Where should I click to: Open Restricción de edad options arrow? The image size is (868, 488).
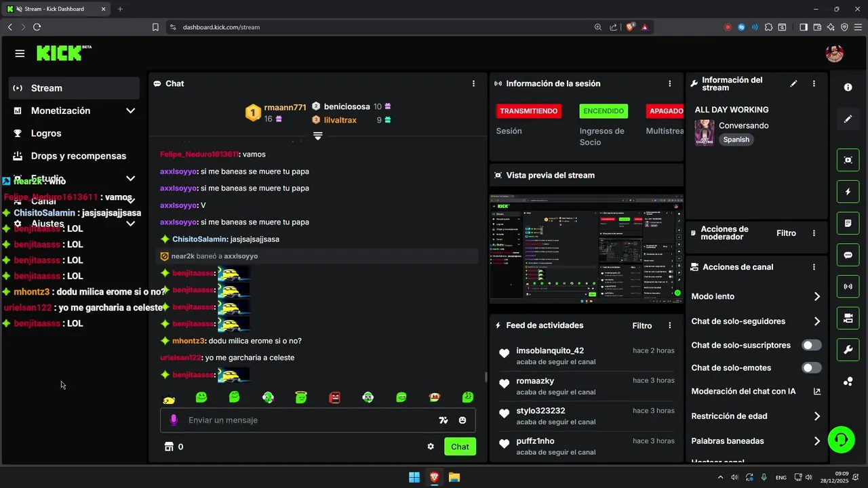(x=816, y=416)
